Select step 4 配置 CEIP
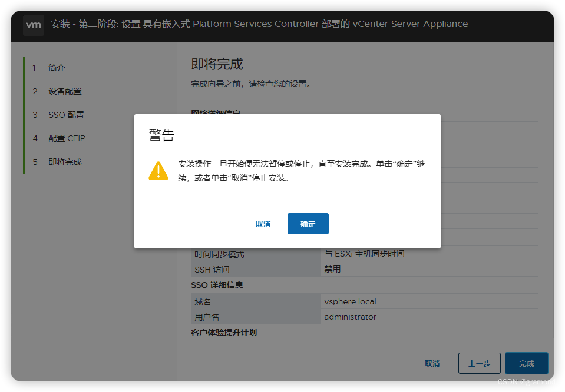565x392 pixels. (67, 138)
